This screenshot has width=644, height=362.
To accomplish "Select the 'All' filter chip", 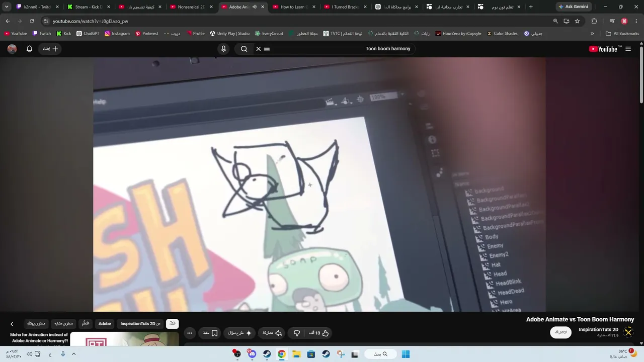I will pyautogui.click(x=172, y=323).
